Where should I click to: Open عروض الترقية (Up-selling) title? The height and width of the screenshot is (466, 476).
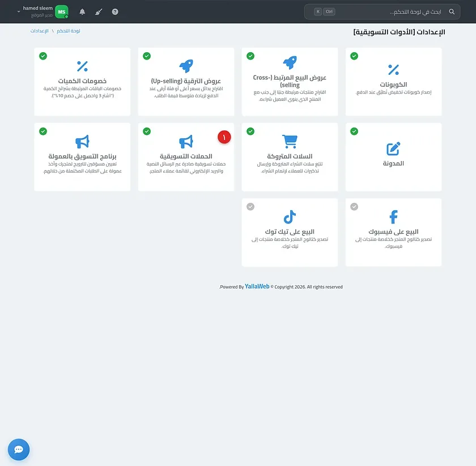pyautogui.click(x=186, y=81)
